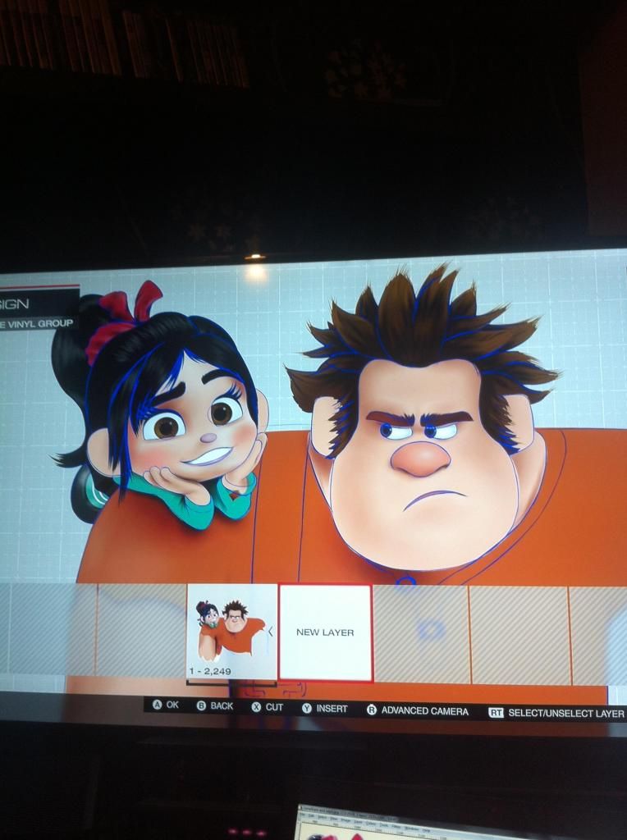The width and height of the screenshot is (627, 840).
Task: Click the VINYL GROUP header text
Action: [x=40, y=323]
